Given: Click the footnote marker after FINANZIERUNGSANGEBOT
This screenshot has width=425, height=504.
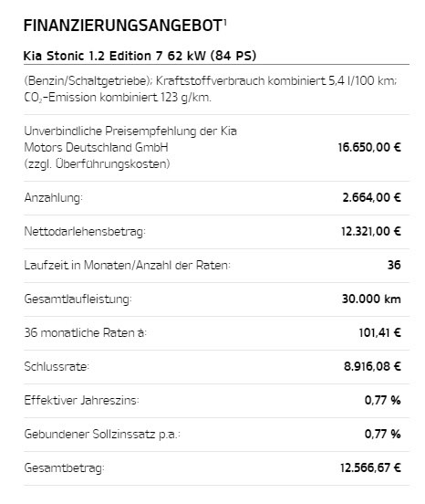Looking at the screenshot, I should [225, 22].
